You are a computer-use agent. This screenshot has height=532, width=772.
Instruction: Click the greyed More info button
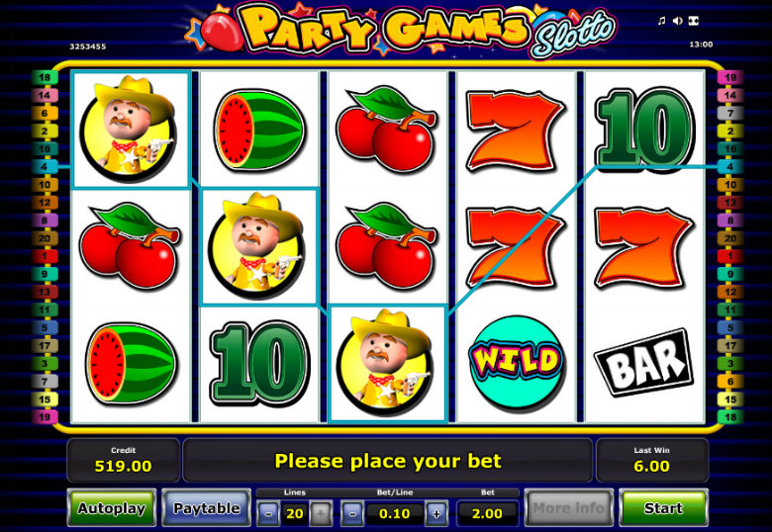[569, 508]
